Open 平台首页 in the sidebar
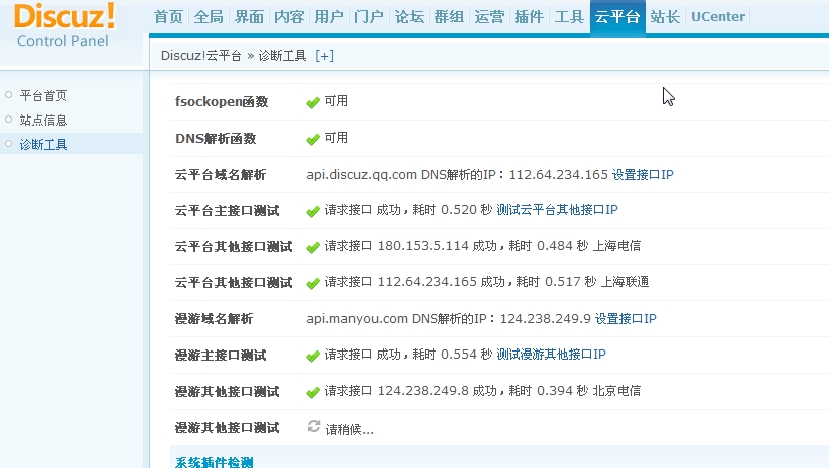Image resolution: width=829 pixels, height=468 pixels. click(43, 96)
